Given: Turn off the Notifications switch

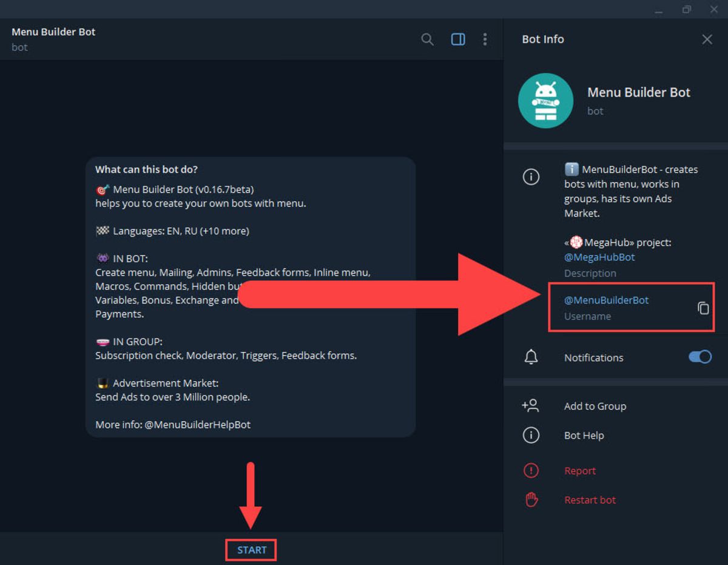Looking at the screenshot, I should pyautogui.click(x=700, y=357).
